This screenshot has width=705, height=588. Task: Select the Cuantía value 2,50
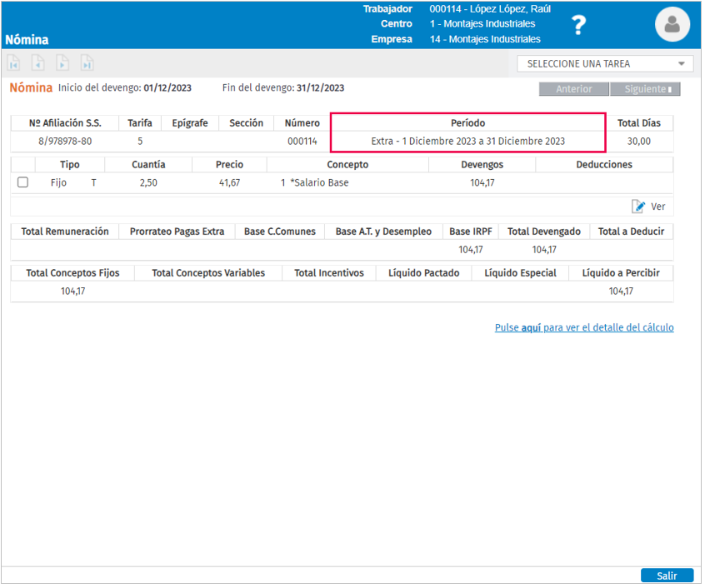(x=148, y=182)
